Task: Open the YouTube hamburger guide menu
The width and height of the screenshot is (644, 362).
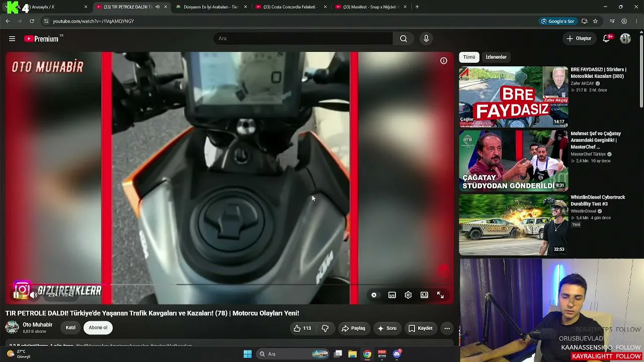Action: (12, 39)
